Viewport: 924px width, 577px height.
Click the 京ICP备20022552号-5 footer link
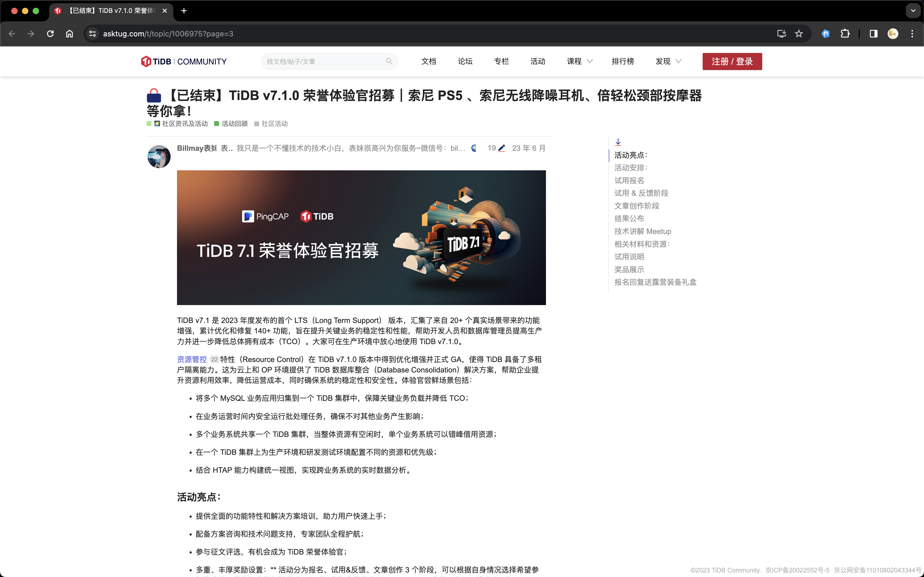[x=797, y=570]
